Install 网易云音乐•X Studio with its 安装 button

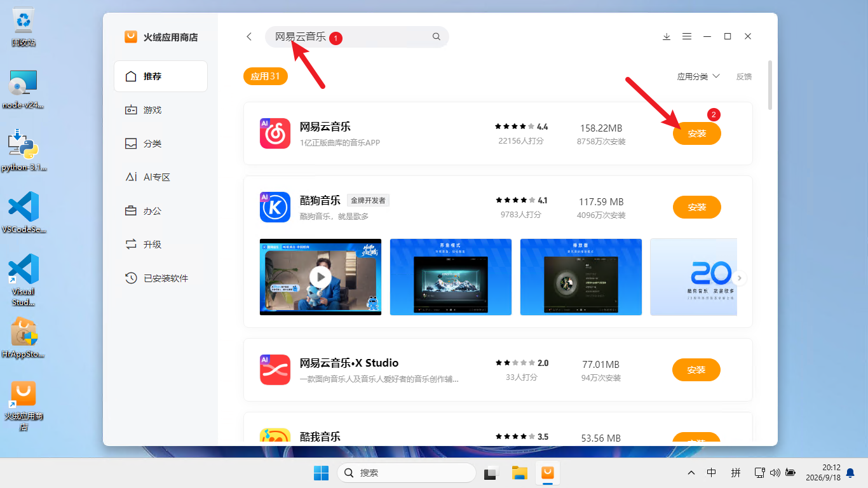(696, 370)
